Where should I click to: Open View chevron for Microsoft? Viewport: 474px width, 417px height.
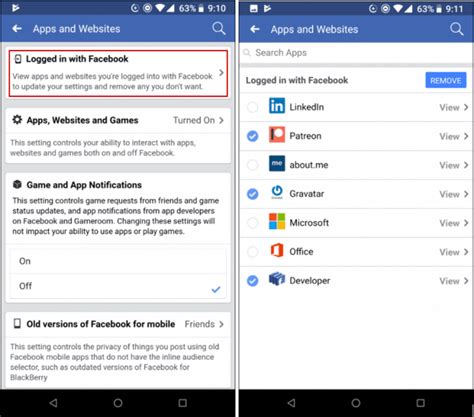tap(466, 223)
